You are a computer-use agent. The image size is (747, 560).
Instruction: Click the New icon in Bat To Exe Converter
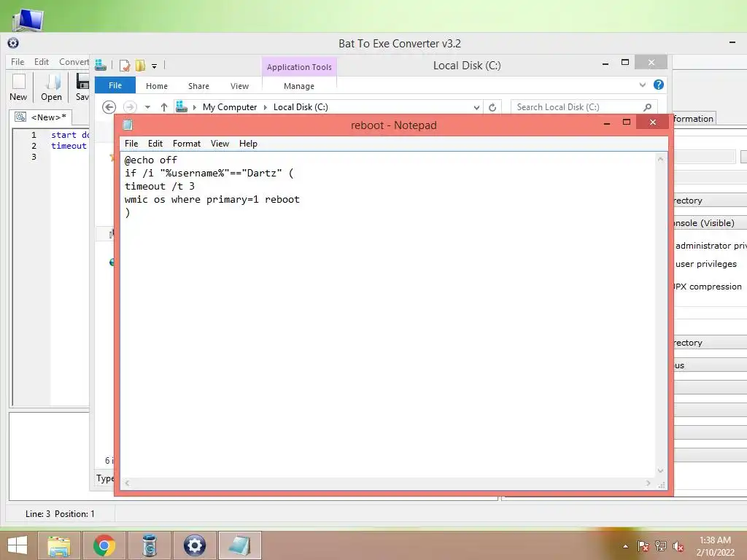(18, 87)
